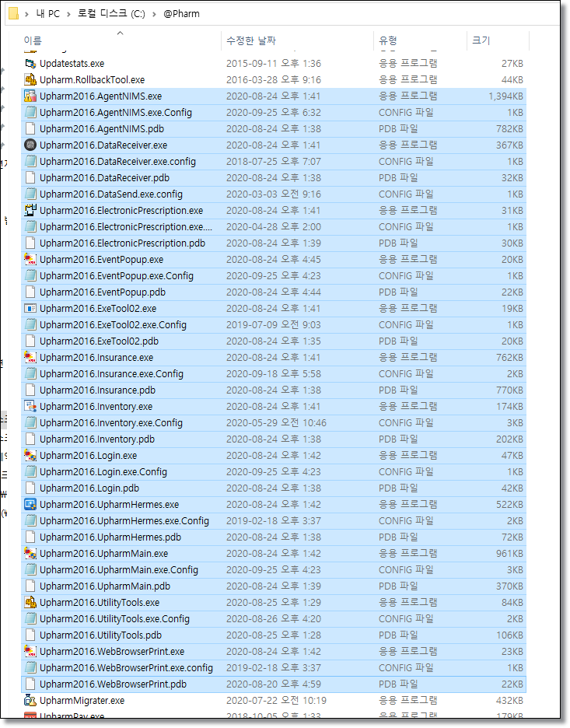The height and width of the screenshot is (728, 570).
Task: Sort files by 이름 column header
Action: 33,40
